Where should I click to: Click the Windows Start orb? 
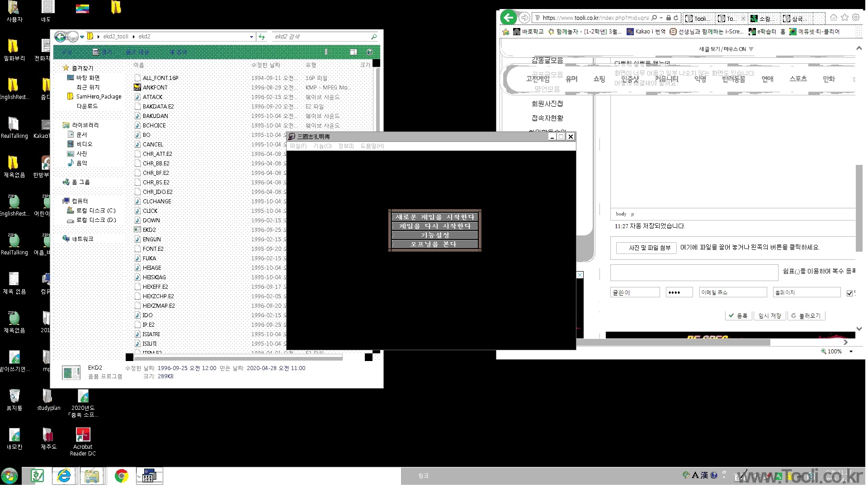(9, 476)
